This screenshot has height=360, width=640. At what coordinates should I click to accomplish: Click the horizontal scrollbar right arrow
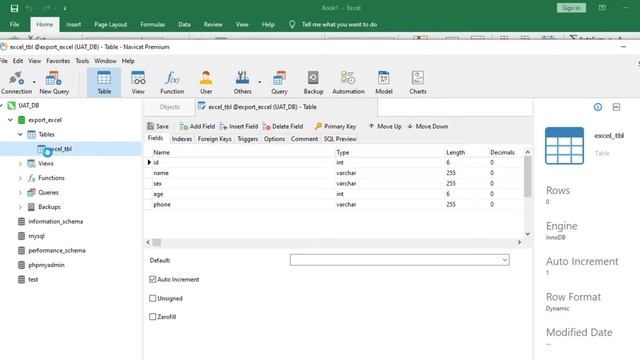[x=519, y=242]
